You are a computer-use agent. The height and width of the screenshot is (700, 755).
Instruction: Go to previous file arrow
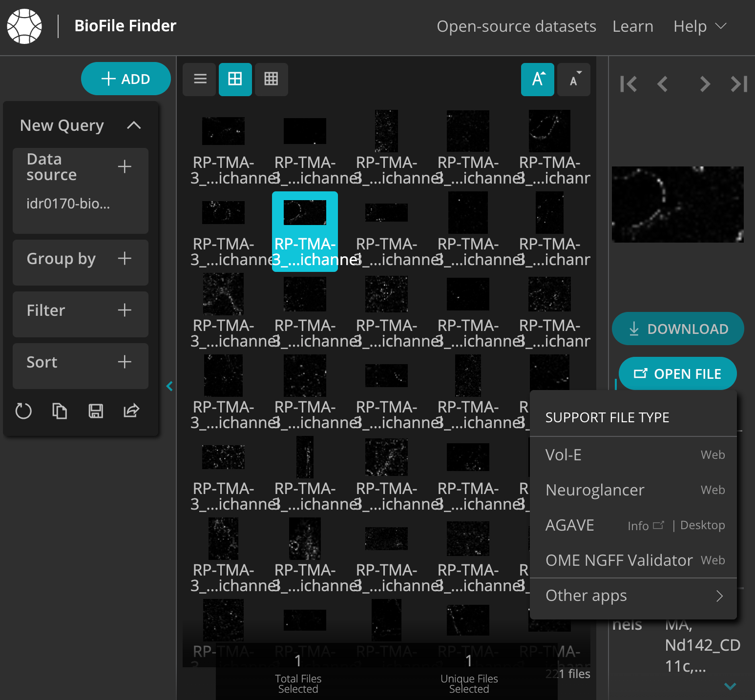pyautogui.click(x=663, y=84)
